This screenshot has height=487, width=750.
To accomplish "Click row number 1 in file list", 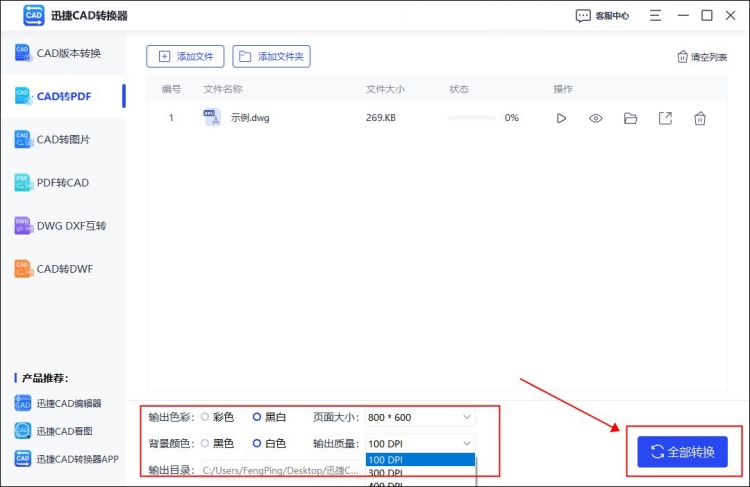I will 171,118.
